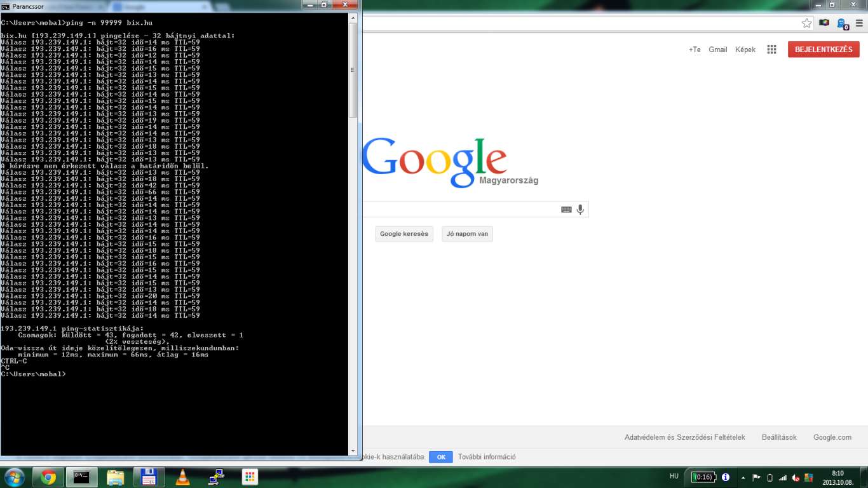Image resolution: width=868 pixels, height=488 pixels.
Task: Select the command prompt taskbar button
Action: [x=82, y=477]
